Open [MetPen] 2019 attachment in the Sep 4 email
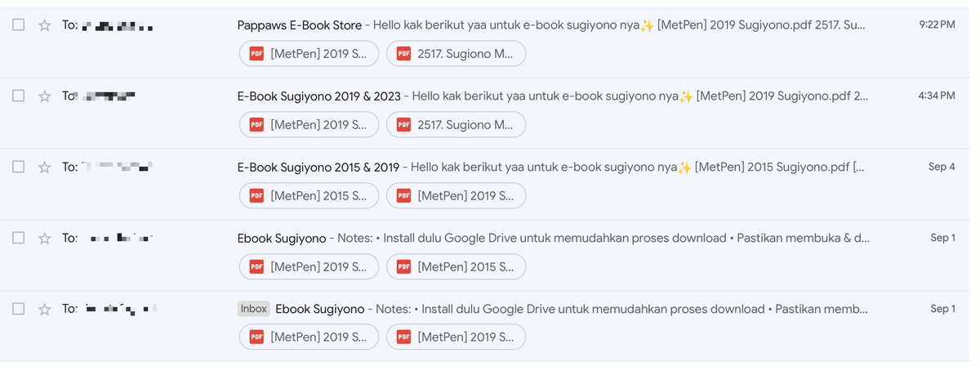This screenshot has width=980, height=371. (457, 195)
